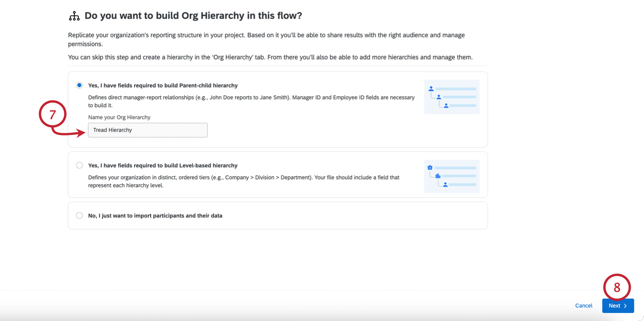Click the 'Yes, I have fields required to build Parent-child hierarchy' label
Screen dimensions: 644x321
(163, 86)
